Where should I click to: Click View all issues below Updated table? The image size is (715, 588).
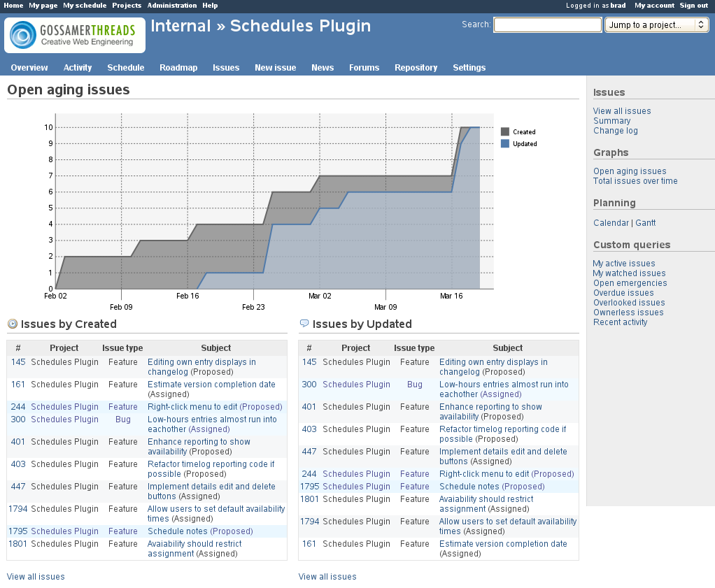point(327,577)
